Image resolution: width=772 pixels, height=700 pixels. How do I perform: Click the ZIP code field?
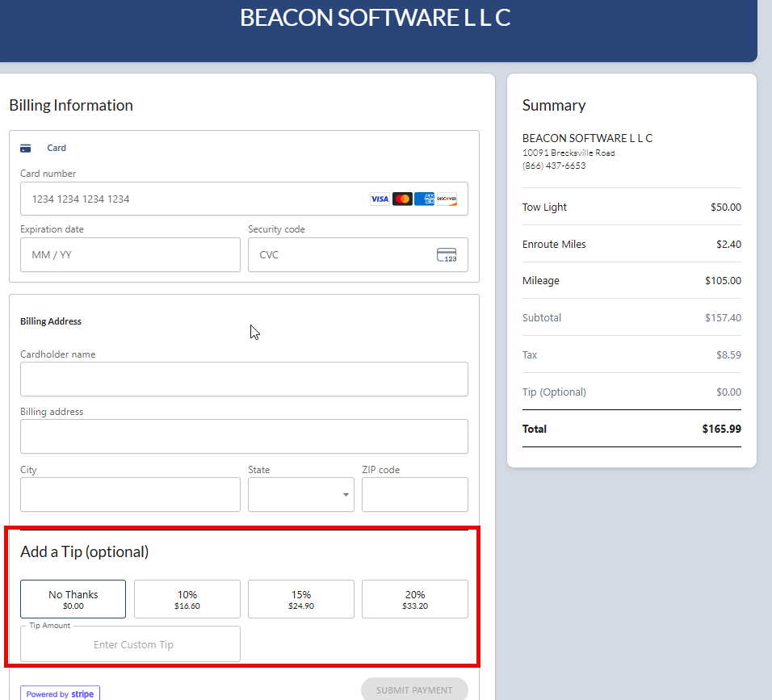pos(414,495)
